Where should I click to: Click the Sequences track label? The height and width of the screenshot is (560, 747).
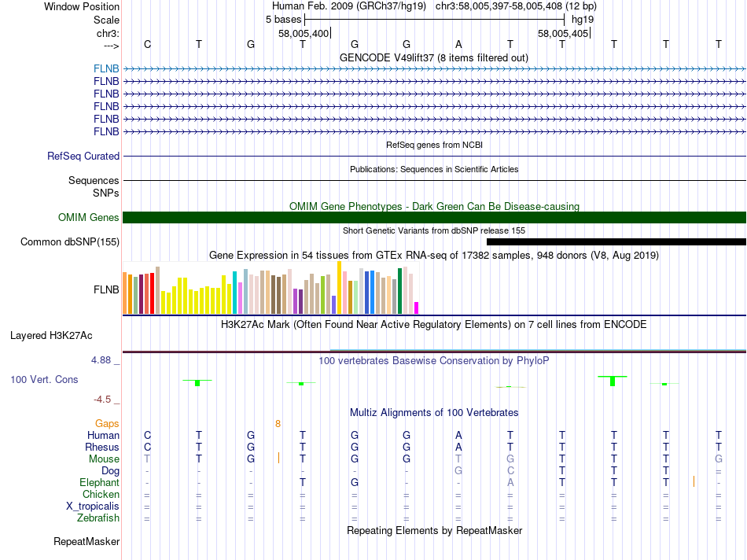(94, 180)
